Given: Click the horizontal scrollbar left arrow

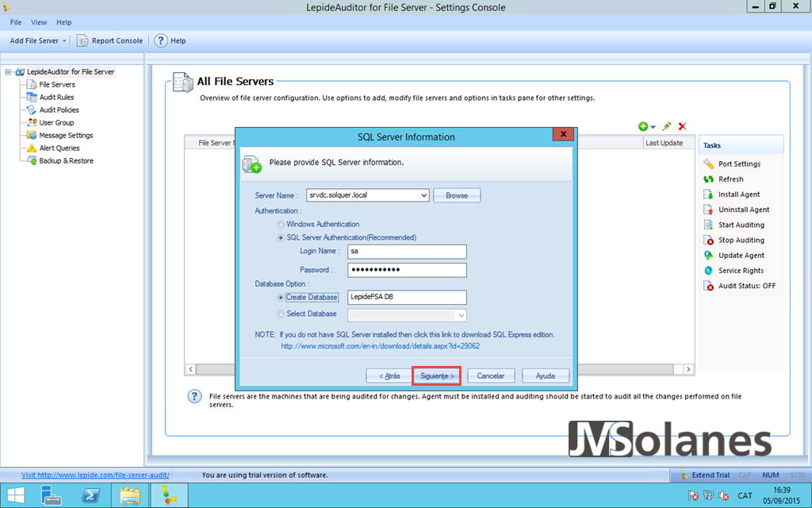Looking at the screenshot, I should click(x=190, y=369).
